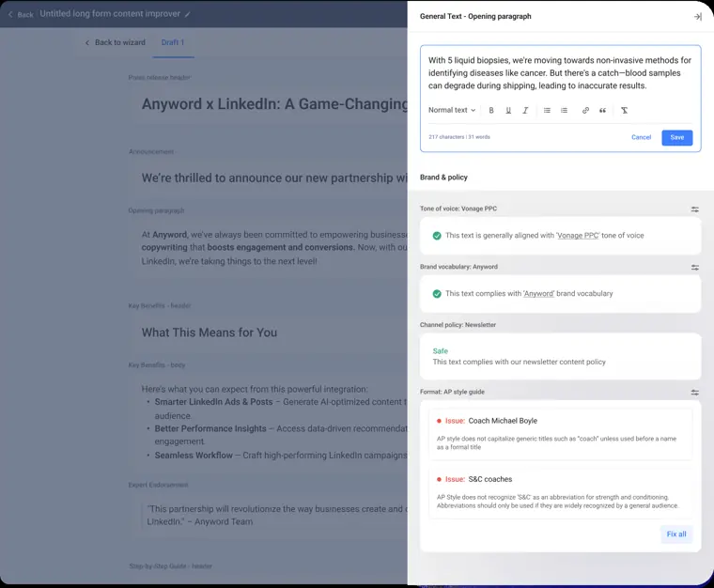The height and width of the screenshot is (588, 714).
Task: Save the opening paragraph edits
Action: point(676,137)
